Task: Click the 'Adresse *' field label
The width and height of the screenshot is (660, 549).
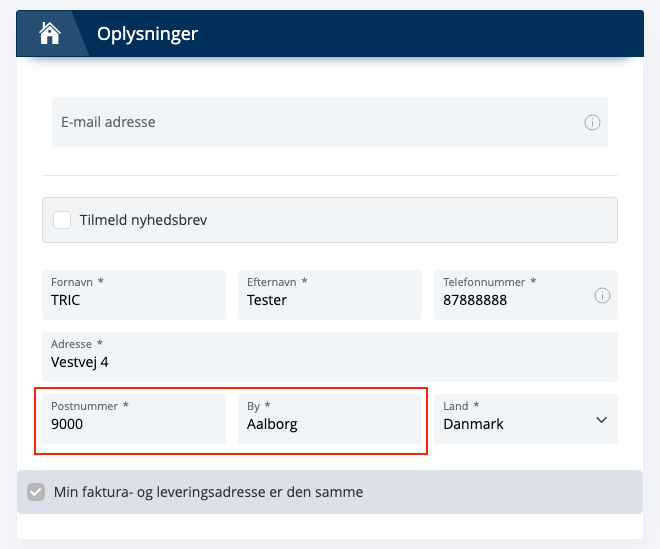Action: coord(77,344)
